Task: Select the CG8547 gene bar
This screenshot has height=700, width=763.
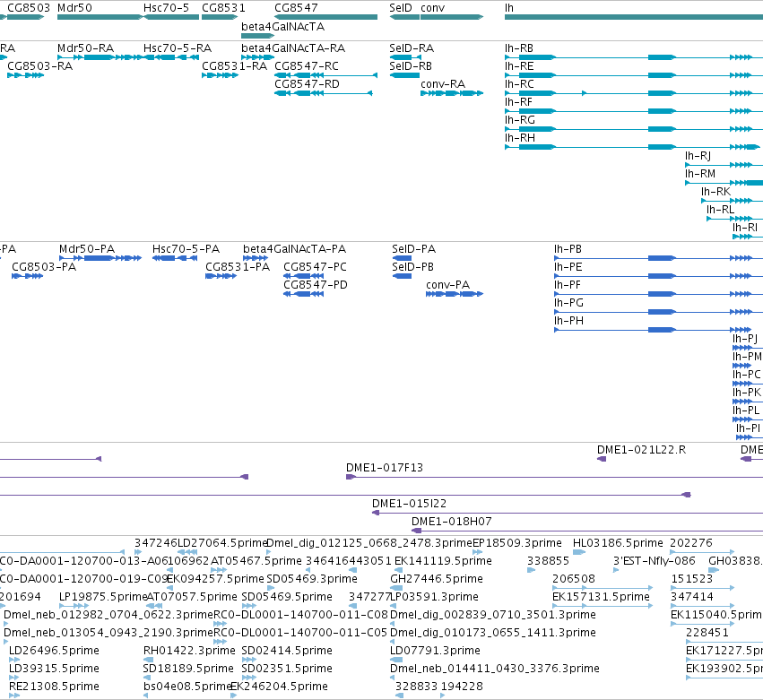Action: 325,17
